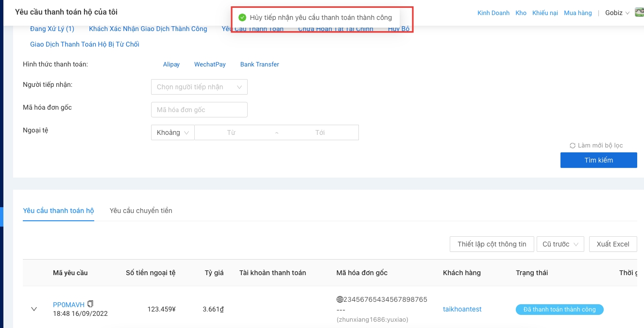The width and height of the screenshot is (644, 328).
Task: Click the Tìm kiếm search button
Action: [x=598, y=160]
